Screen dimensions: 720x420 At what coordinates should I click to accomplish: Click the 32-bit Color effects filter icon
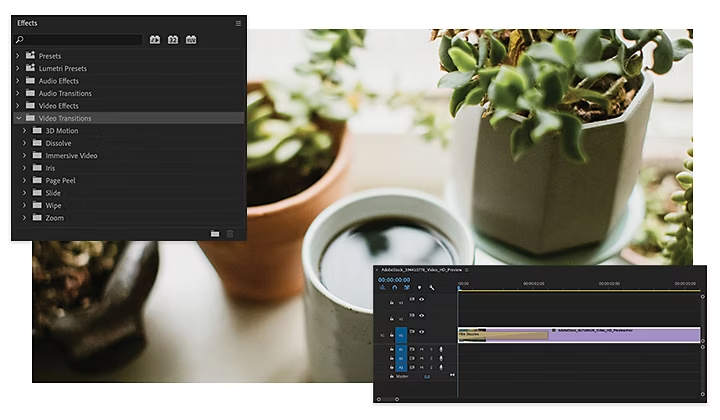(x=173, y=39)
